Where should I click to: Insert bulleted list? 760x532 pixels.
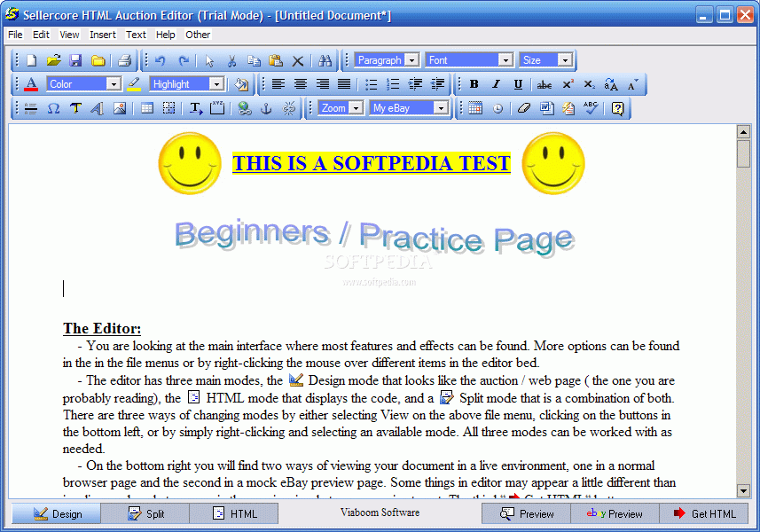[x=371, y=84]
